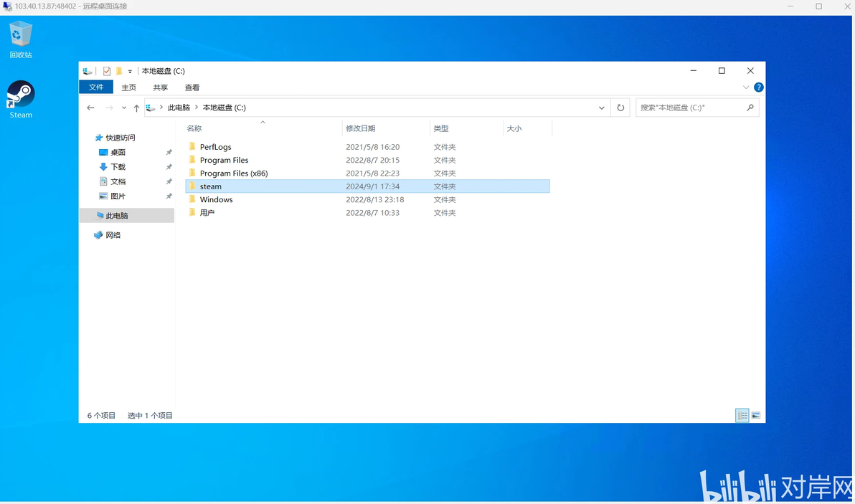The width and height of the screenshot is (855, 504).
Task: Switch to the 查看 ribbon tab
Action: click(192, 87)
